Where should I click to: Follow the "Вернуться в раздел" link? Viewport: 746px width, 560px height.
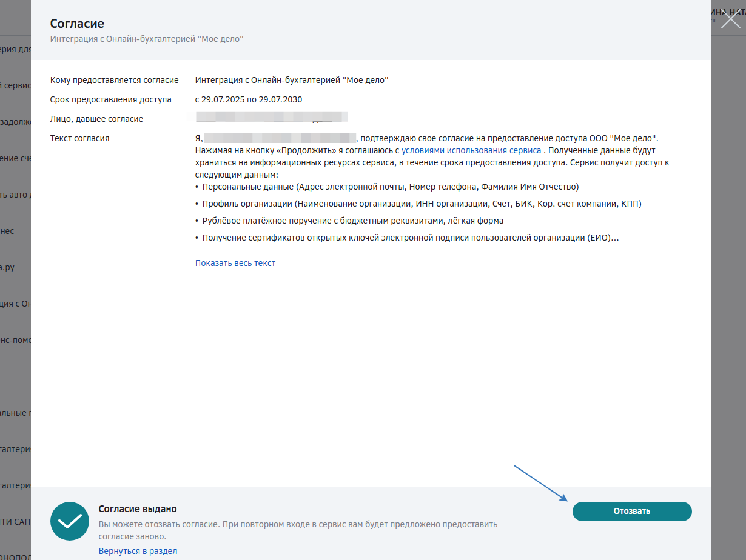click(x=138, y=551)
